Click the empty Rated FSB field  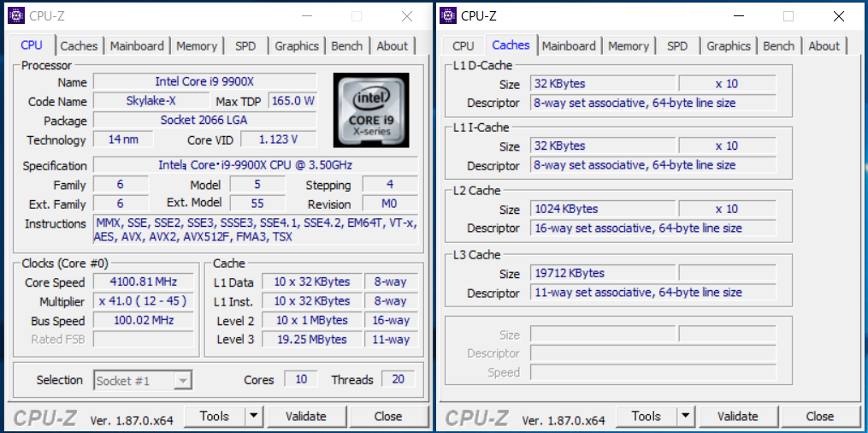click(144, 339)
